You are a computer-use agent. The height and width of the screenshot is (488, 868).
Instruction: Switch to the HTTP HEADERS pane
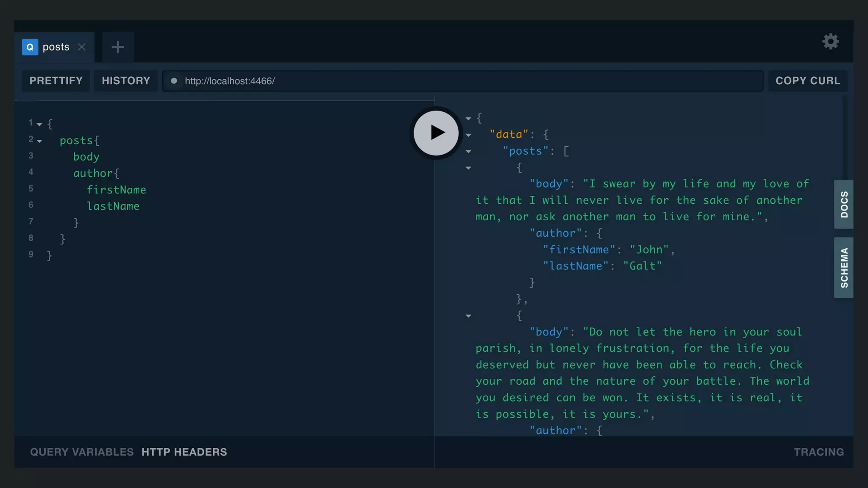tap(184, 452)
